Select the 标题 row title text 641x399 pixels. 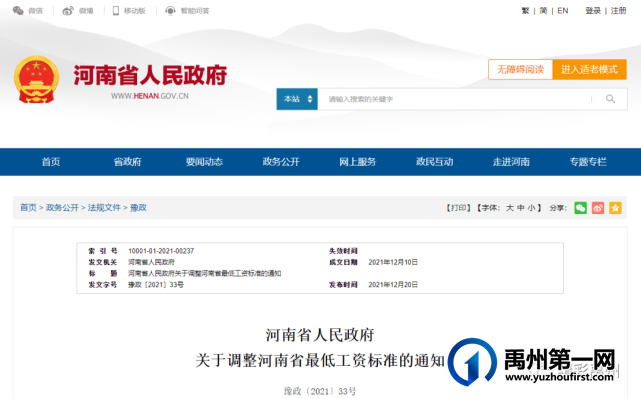click(x=204, y=273)
